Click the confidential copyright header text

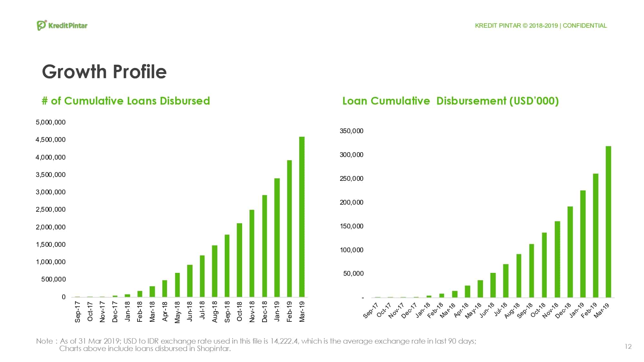(541, 26)
